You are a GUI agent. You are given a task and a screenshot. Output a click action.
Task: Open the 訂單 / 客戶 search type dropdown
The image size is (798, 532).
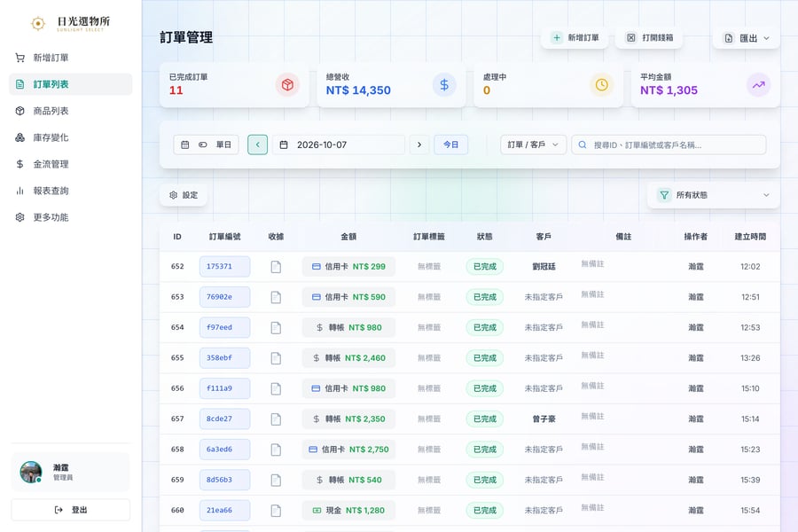(x=533, y=145)
